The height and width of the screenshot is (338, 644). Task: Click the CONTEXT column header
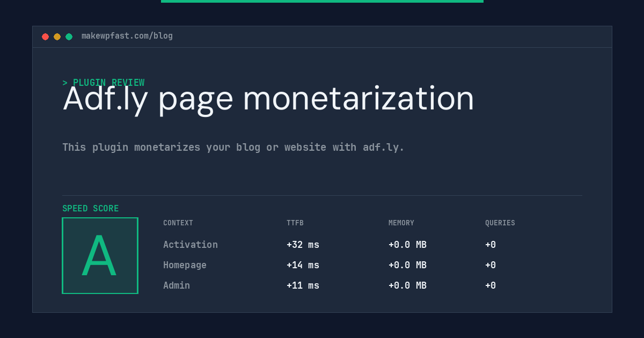pyautogui.click(x=178, y=223)
